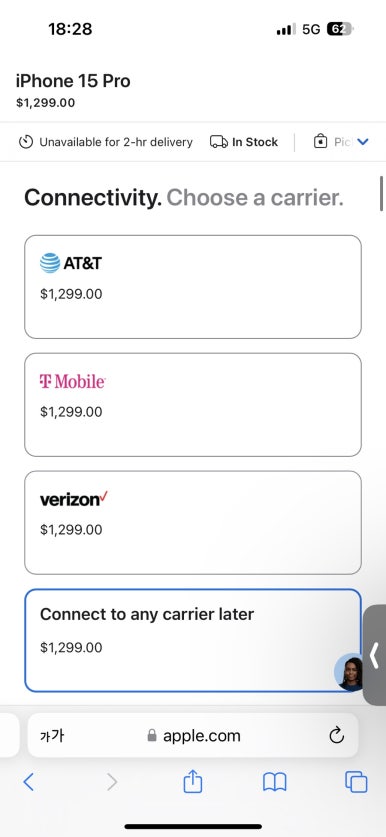Select Connect to any carrier later
The image size is (386, 837).
coord(193,641)
